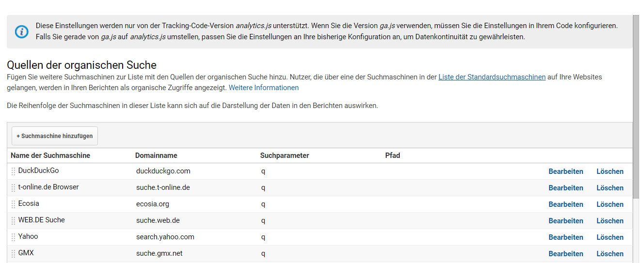Delete the GMX search engine entry
Image resolution: width=644 pixels, height=263 pixels.
[610, 254]
